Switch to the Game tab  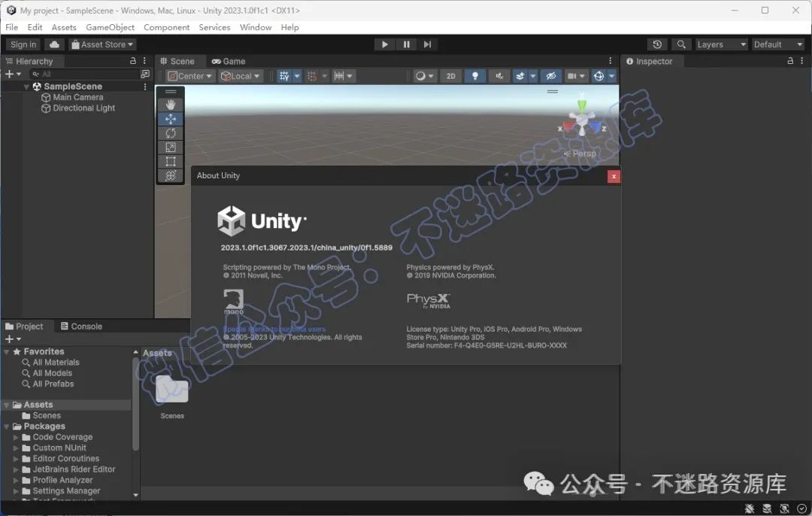pyautogui.click(x=229, y=61)
